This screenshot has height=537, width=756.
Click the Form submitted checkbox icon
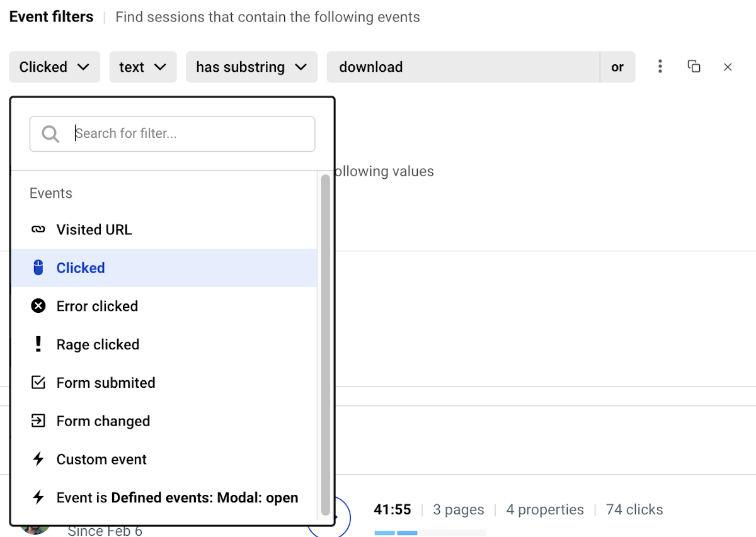click(x=38, y=383)
